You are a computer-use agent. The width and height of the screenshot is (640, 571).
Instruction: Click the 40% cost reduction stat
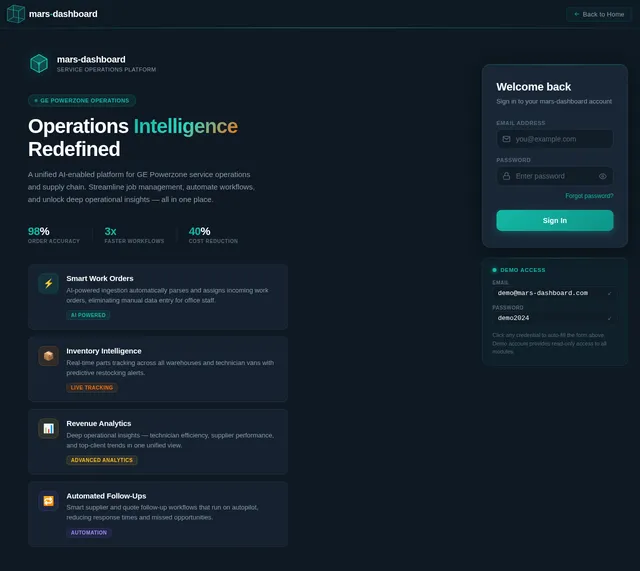pyautogui.click(x=213, y=236)
